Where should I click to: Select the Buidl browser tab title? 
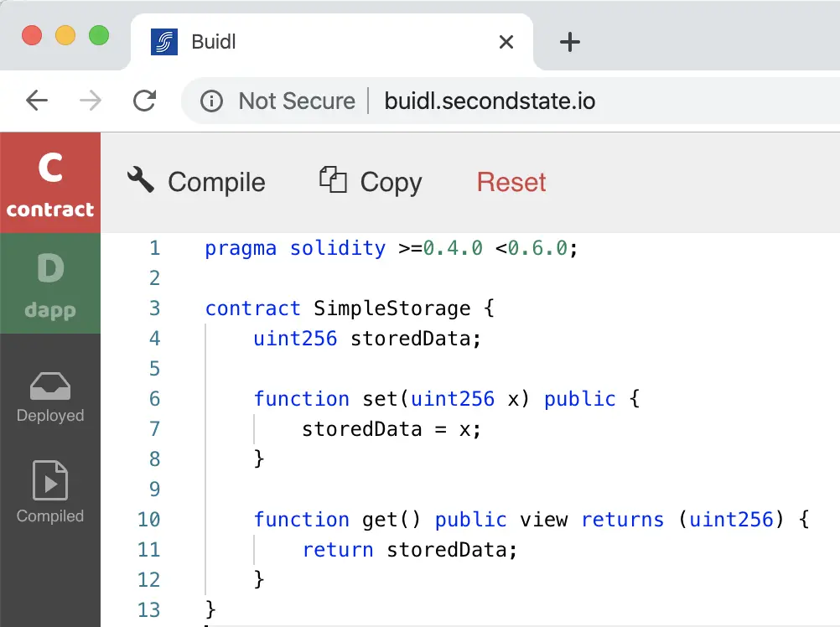[214, 42]
